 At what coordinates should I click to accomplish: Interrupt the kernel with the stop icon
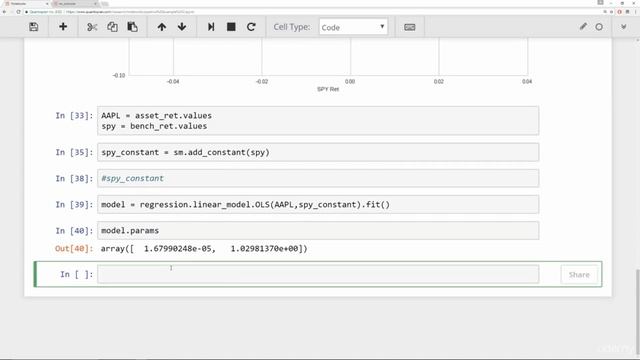pyautogui.click(x=231, y=27)
